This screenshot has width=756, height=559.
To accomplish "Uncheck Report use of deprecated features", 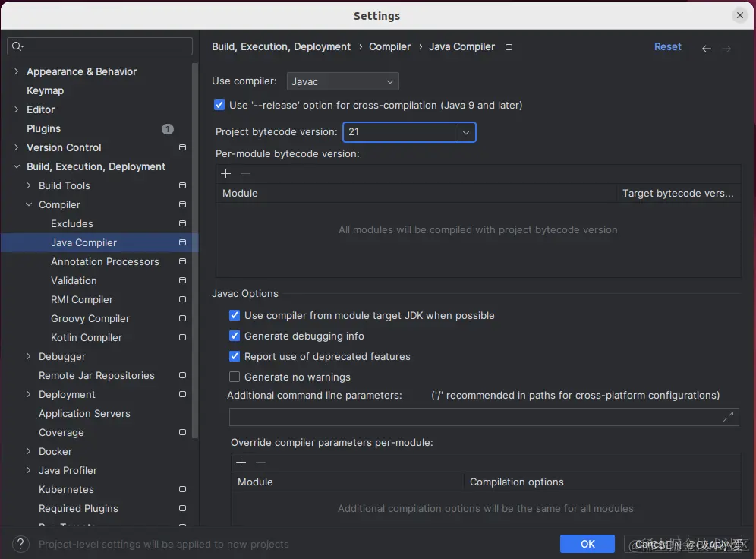I will pos(235,356).
